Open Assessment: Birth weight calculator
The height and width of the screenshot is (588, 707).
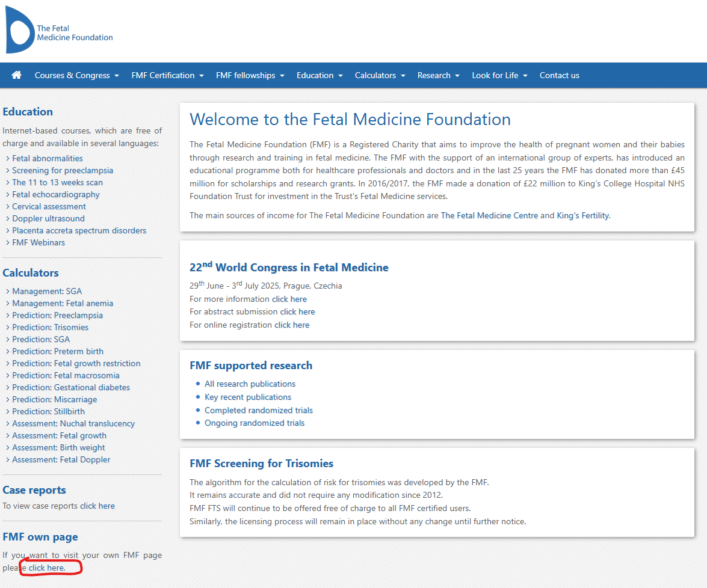click(58, 447)
